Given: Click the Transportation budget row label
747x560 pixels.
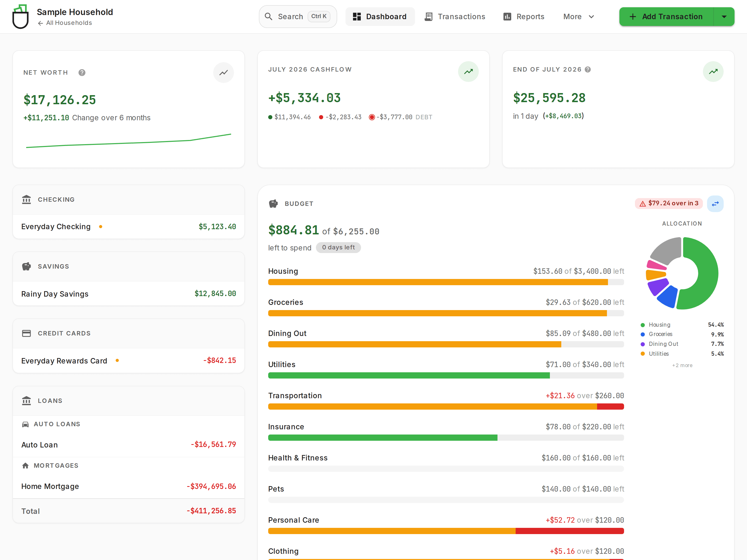Looking at the screenshot, I should tap(295, 396).
